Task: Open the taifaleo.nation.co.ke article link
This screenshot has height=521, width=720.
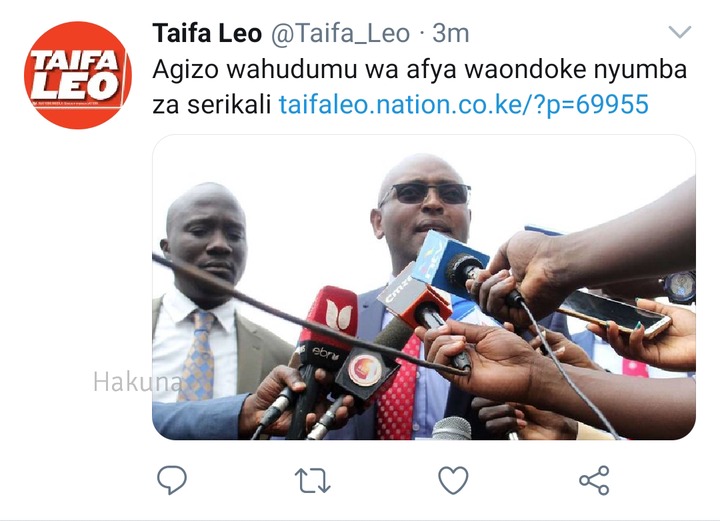Action: point(464,104)
